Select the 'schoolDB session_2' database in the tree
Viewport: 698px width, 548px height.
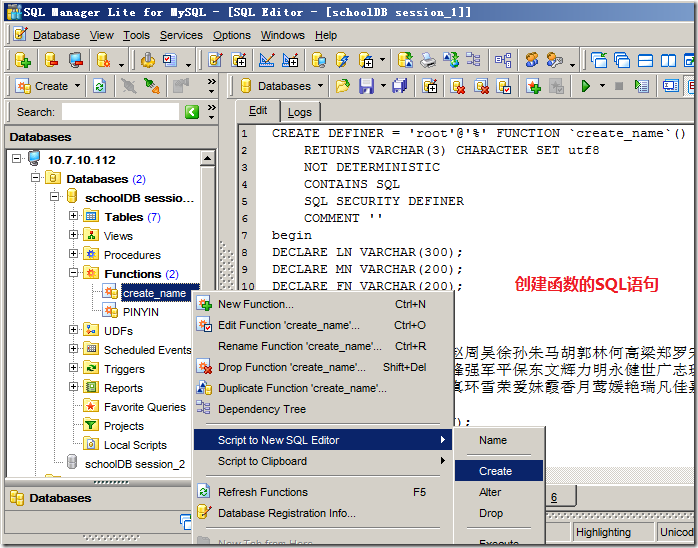point(134,464)
